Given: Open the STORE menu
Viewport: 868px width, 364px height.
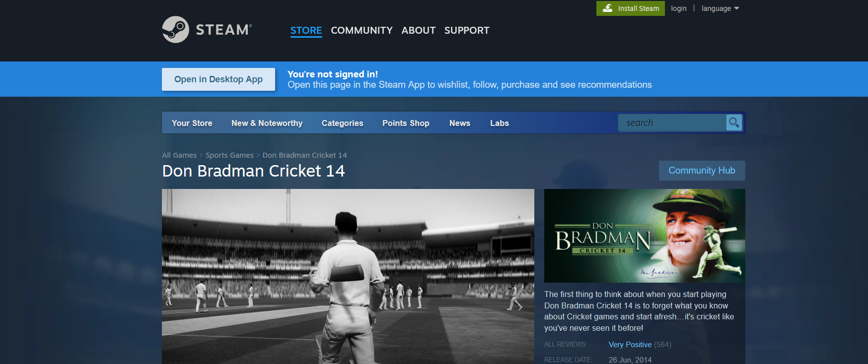Looking at the screenshot, I should 306,30.
